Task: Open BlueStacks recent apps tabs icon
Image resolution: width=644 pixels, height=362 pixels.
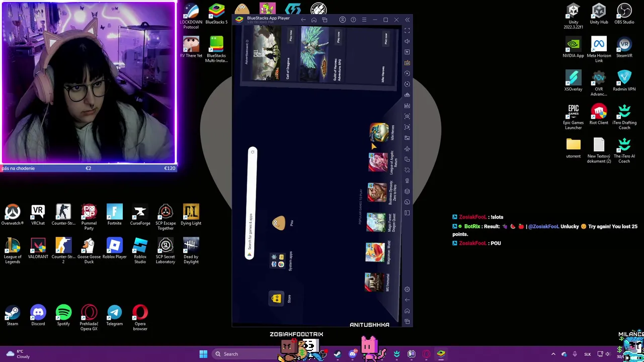Action: pos(325,20)
